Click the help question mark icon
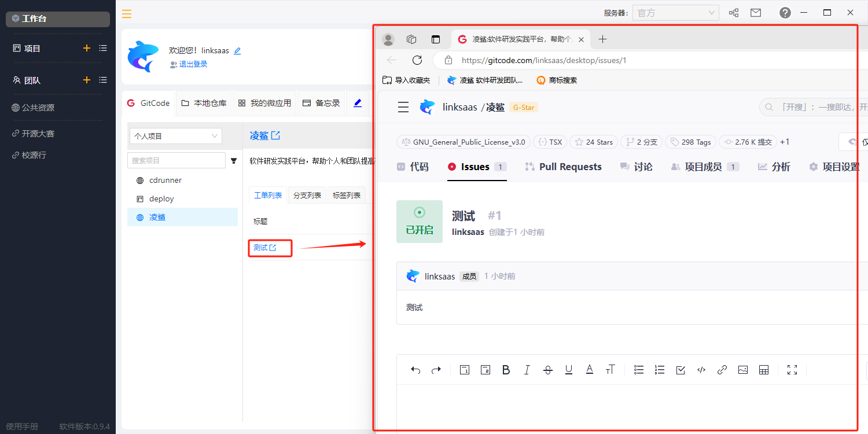The height and width of the screenshot is (434, 868). (785, 13)
